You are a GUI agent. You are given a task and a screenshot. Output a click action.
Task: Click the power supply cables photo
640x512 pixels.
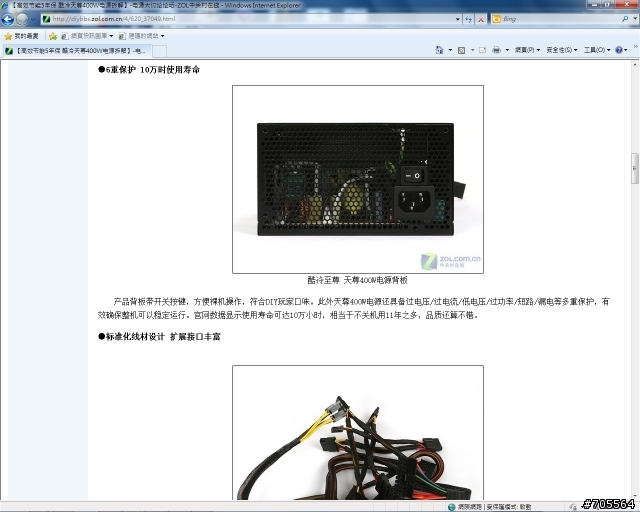pyautogui.click(x=358, y=433)
